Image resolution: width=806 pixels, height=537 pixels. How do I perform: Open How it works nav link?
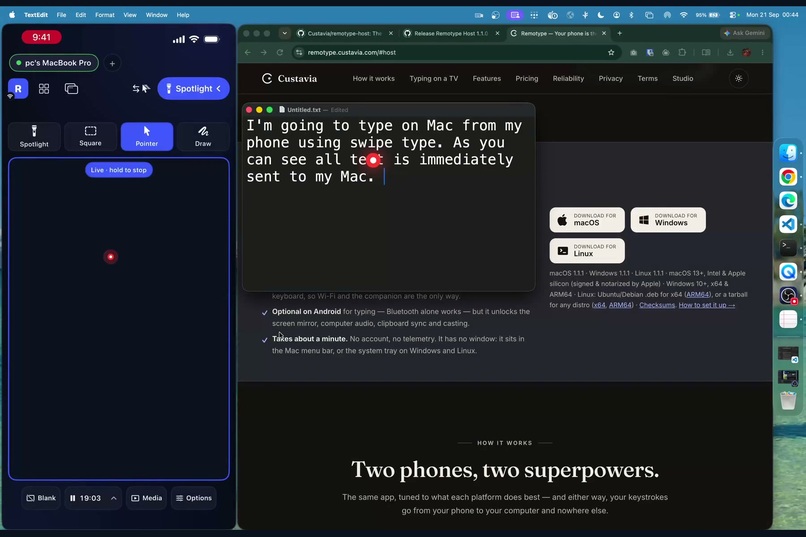tap(374, 79)
